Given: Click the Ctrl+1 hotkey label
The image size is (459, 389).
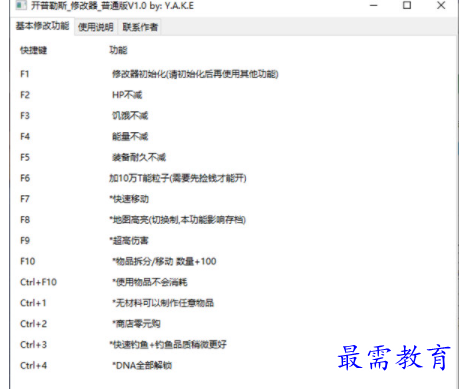Looking at the screenshot, I should [33, 303].
